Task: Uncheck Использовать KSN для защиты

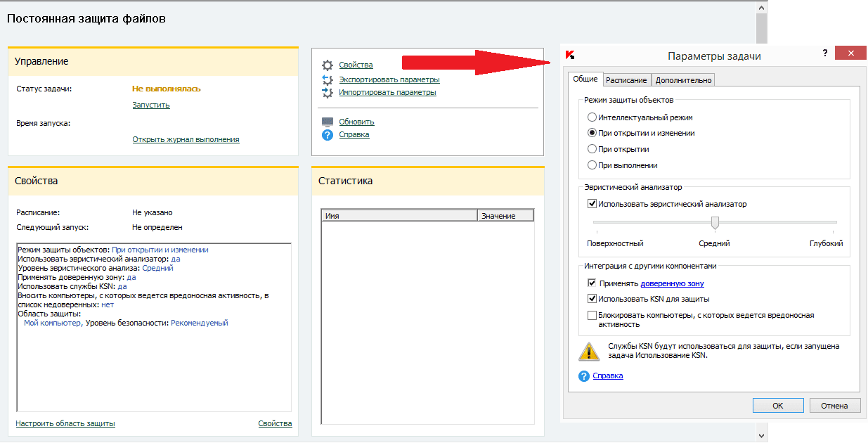Action: tap(592, 299)
